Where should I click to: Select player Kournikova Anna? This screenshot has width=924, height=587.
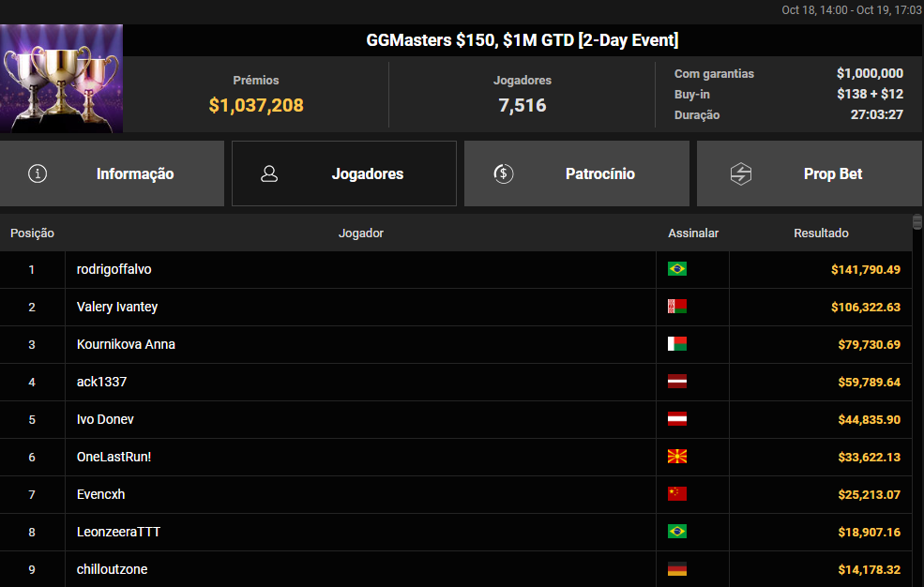[x=126, y=344]
